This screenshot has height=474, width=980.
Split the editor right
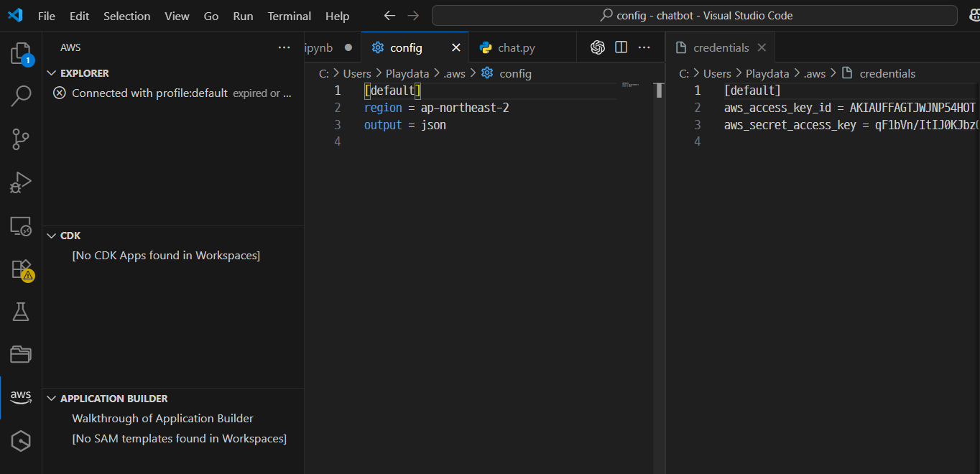[621, 47]
